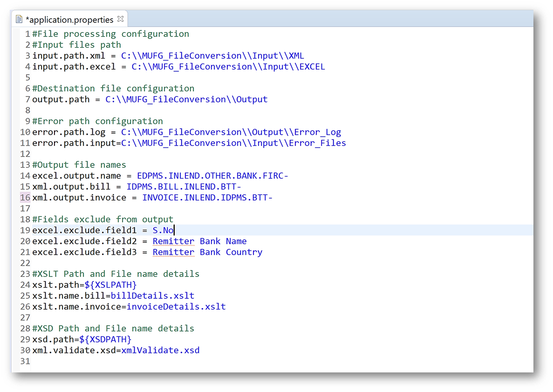
Task: Place cursor at end of S.No value
Action: [174, 230]
